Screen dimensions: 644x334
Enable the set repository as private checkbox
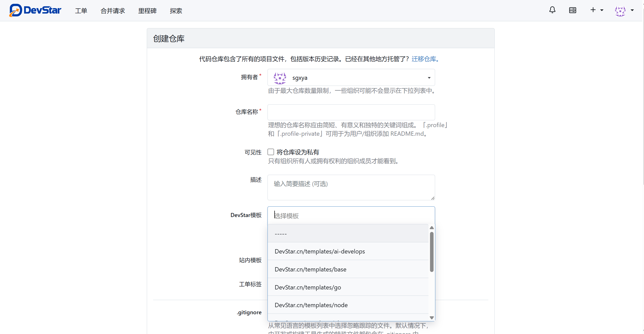pos(271,152)
